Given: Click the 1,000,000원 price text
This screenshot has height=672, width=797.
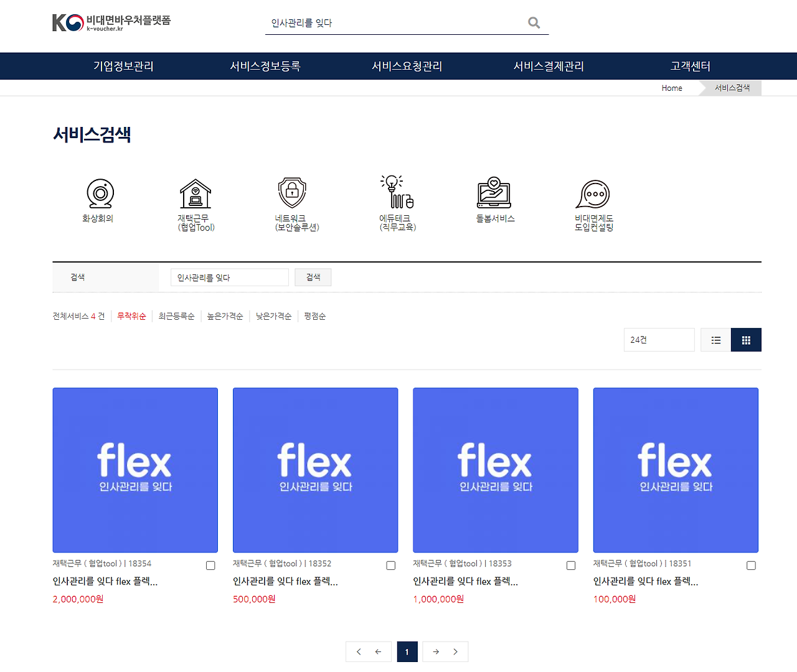Looking at the screenshot, I should click(438, 599).
